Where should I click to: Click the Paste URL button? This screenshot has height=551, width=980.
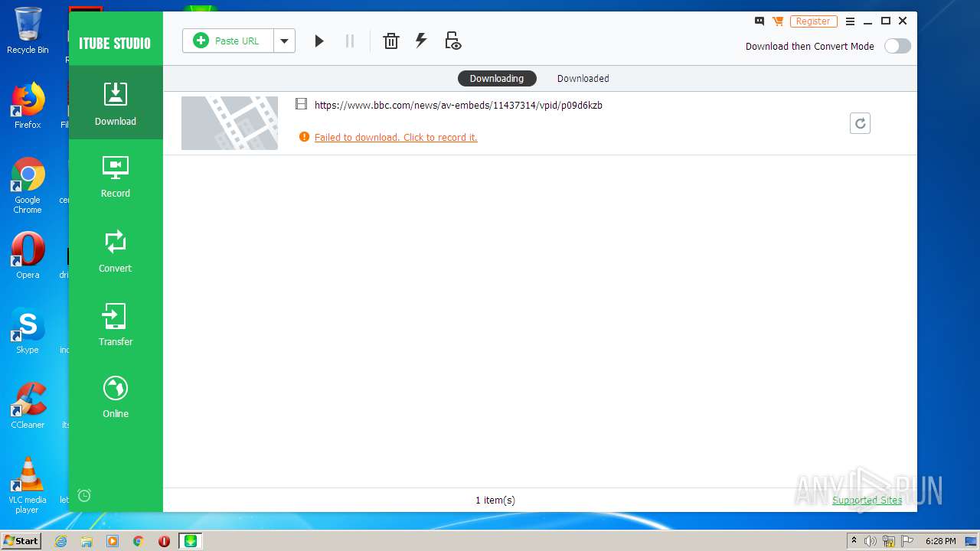tap(227, 41)
